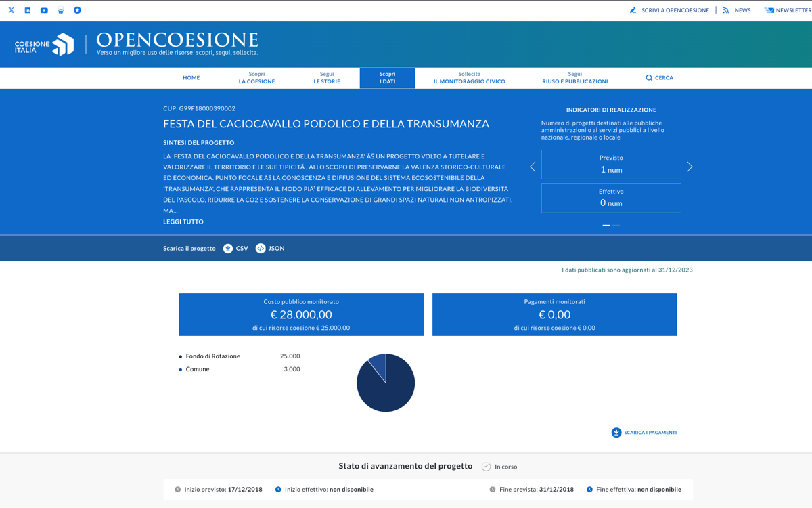The image size is (812, 508).
Task: Switch to second indicator carousel slide dot
Action: (616, 225)
